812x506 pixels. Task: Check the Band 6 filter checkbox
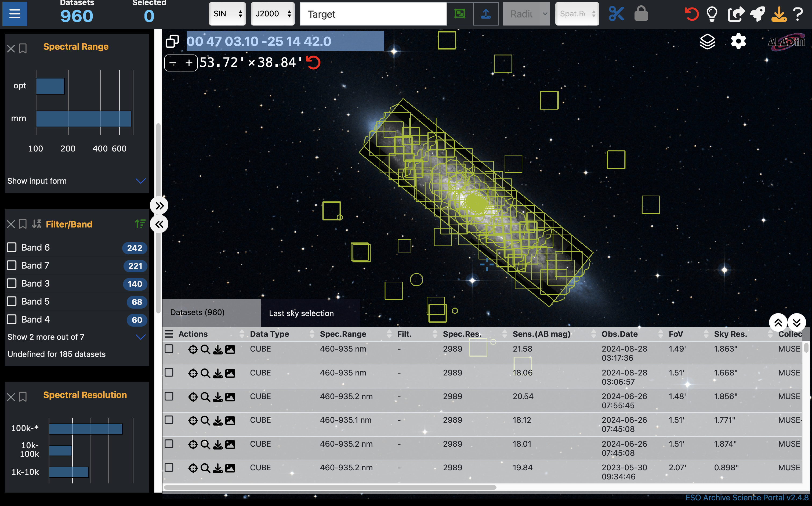tap(12, 247)
